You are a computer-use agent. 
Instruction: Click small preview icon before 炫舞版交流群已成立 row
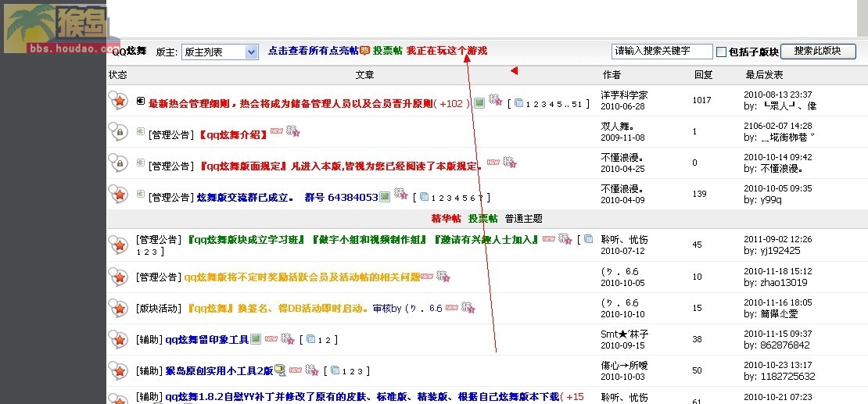click(141, 195)
